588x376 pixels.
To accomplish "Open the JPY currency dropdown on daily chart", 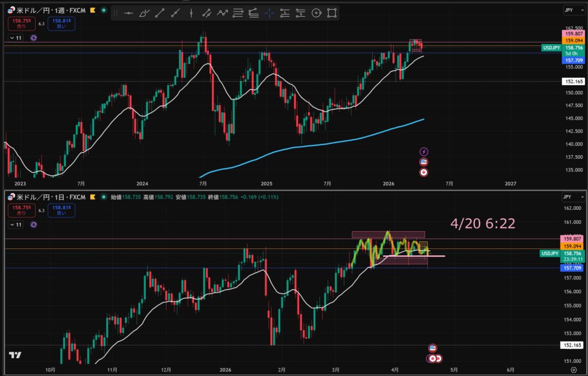I will (574, 197).
